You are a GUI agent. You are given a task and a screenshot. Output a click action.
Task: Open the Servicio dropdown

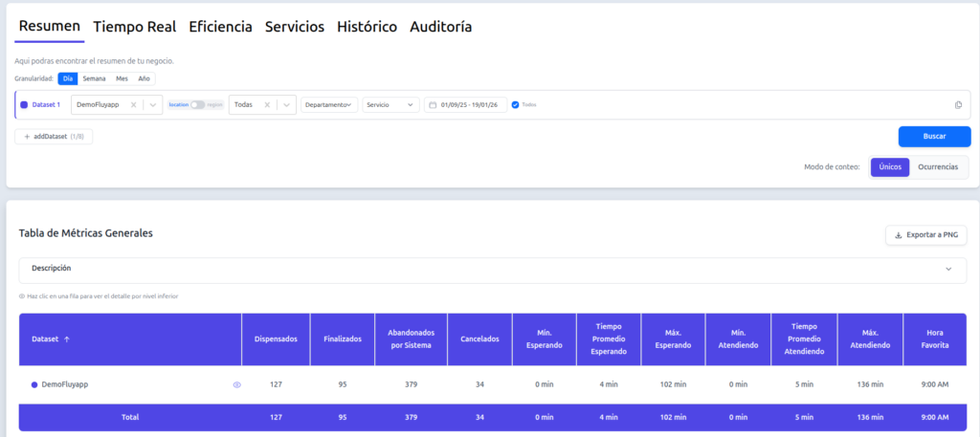[x=390, y=105]
